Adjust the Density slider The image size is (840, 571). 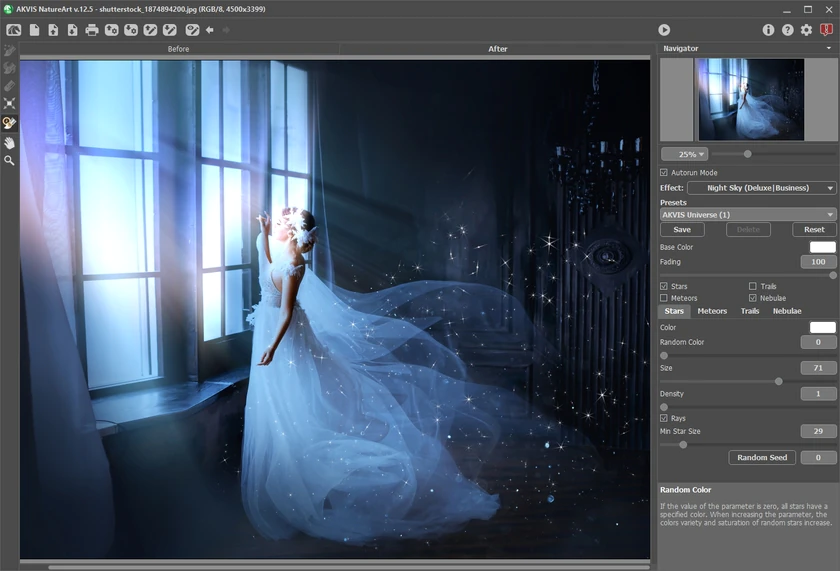coord(664,407)
